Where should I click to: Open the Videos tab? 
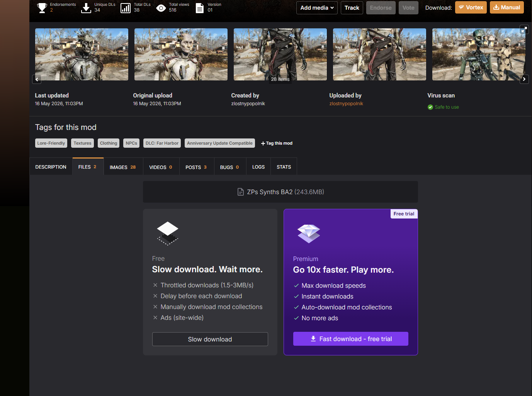161,167
